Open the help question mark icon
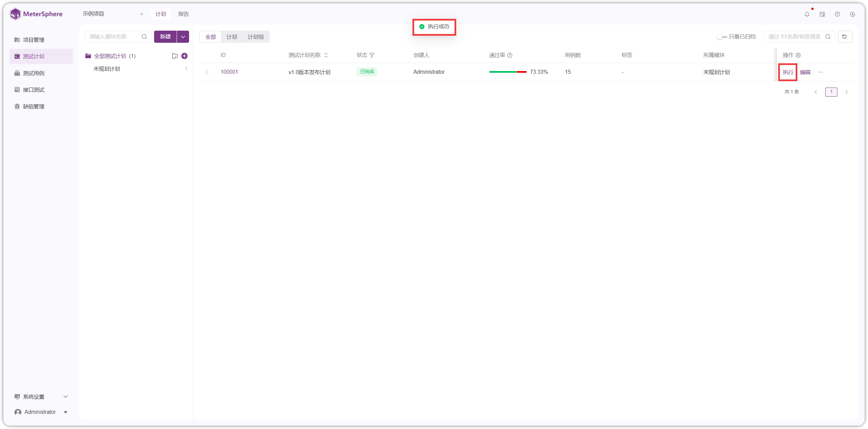The height and width of the screenshot is (429, 868). tap(837, 14)
